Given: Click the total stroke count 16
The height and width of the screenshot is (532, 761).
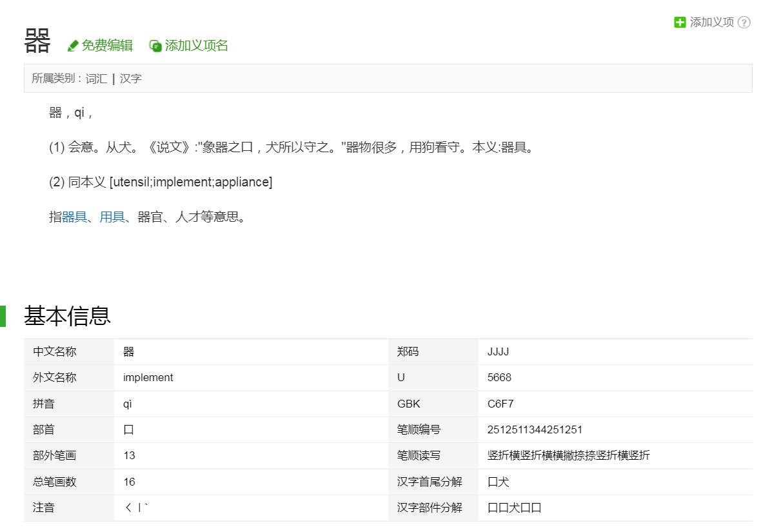Looking at the screenshot, I should [x=129, y=482].
